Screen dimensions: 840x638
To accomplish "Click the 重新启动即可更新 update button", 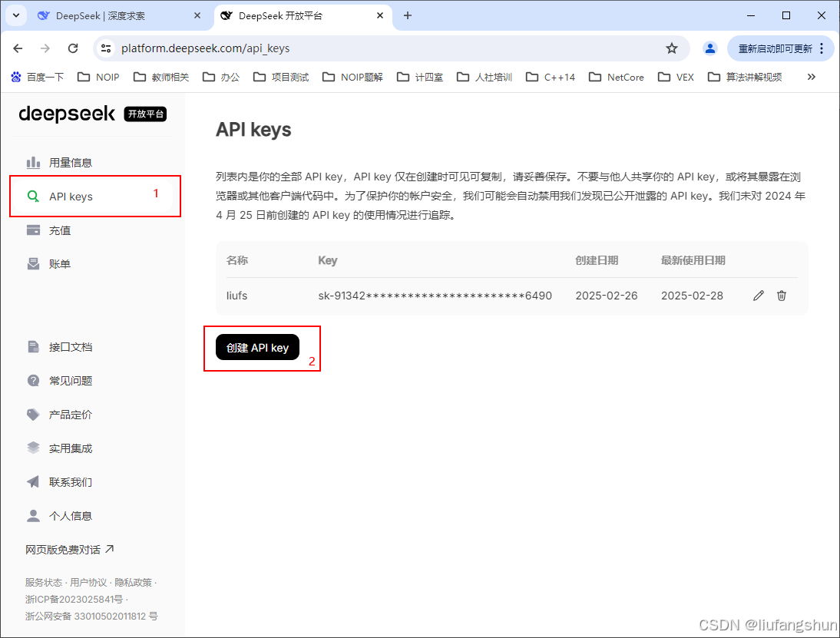I will point(780,48).
